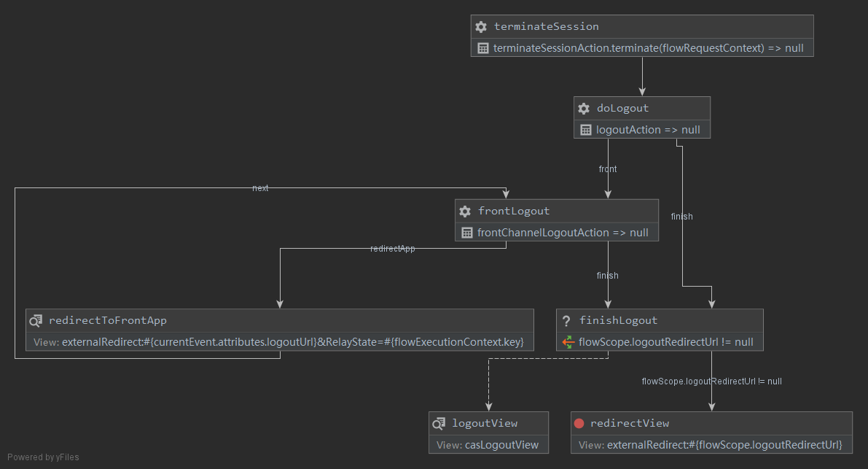Select the finish edge label under frontLogout
Image resolution: width=868 pixels, height=469 pixels.
point(607,275)
